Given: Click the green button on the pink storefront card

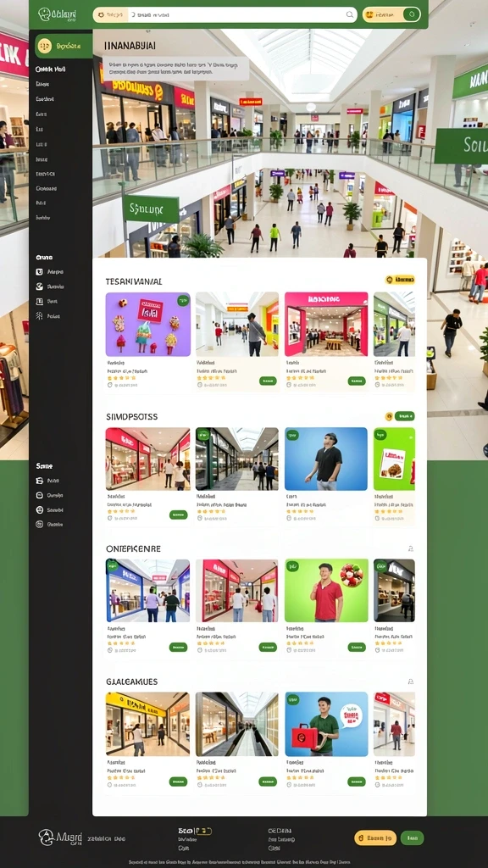Looking at the screenshot, I should tap(357, 381).
